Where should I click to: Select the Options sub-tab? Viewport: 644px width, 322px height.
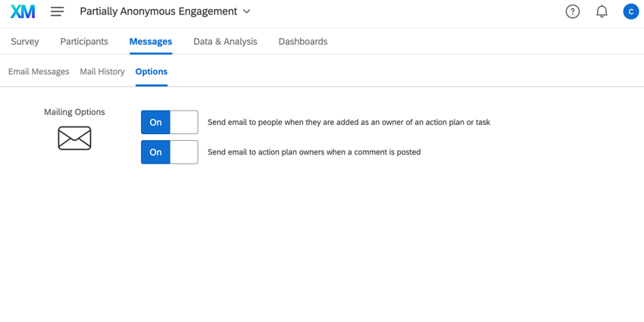click(152, 71)
